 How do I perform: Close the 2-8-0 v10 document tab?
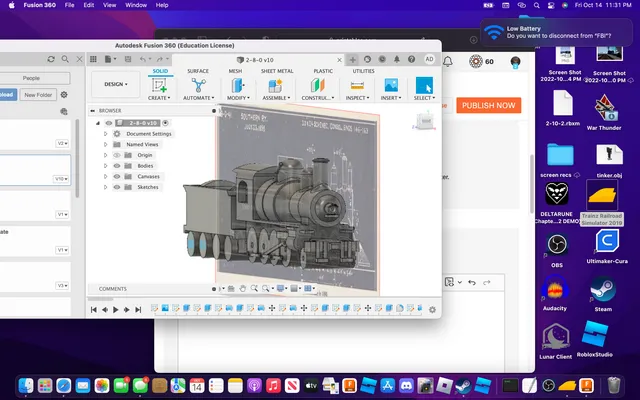(339, 60)
